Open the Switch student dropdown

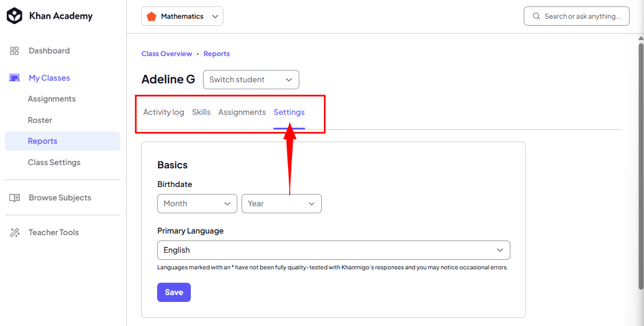[x=251, y=80]
